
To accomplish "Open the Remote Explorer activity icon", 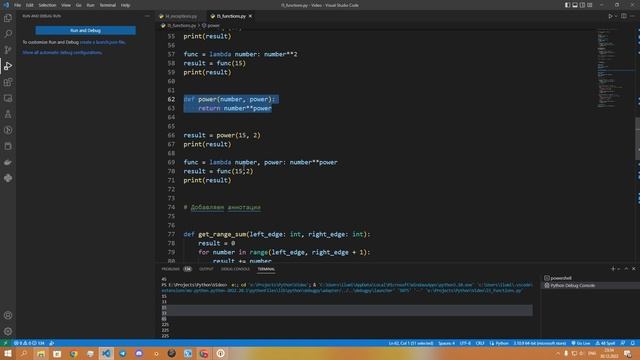I will pyautogui.click(x=8, y=98).
